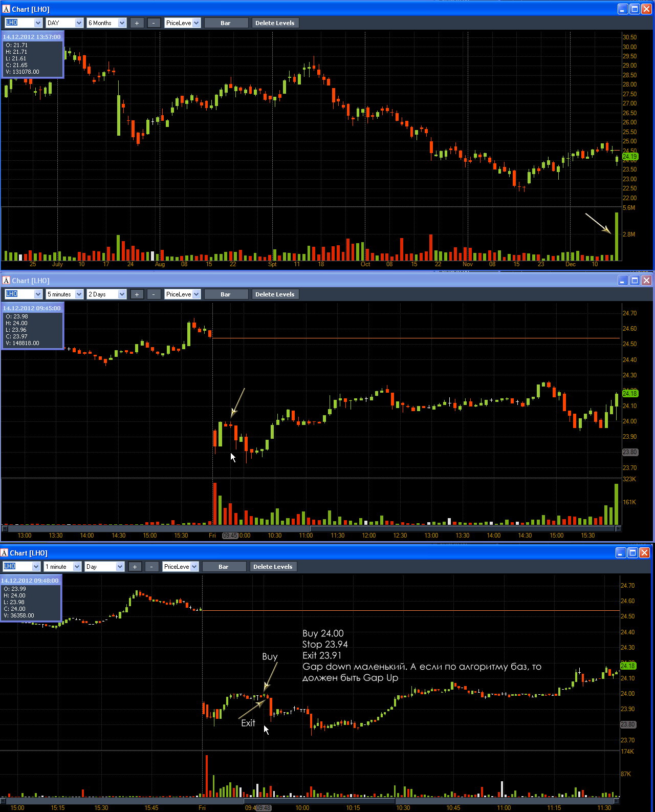The width and height of the screenshot is (655, 812).
Task: Click the chart application icon in top title bar
Action: tap(6, 9)
